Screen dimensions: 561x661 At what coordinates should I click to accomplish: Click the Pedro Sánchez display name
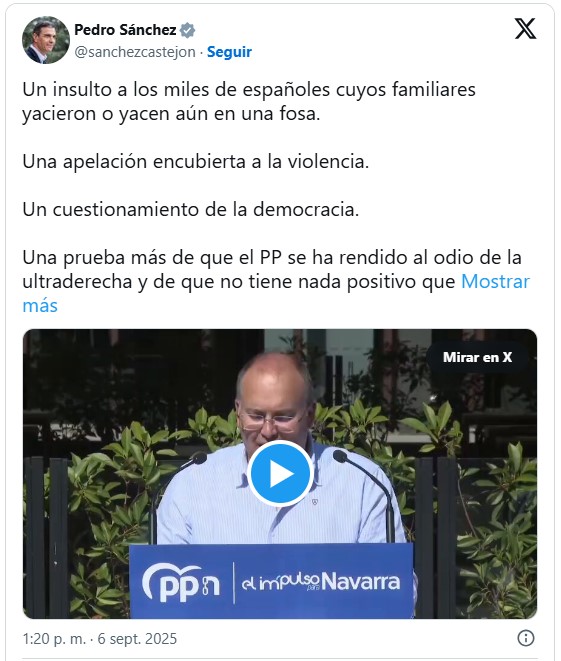pos(125,30)
